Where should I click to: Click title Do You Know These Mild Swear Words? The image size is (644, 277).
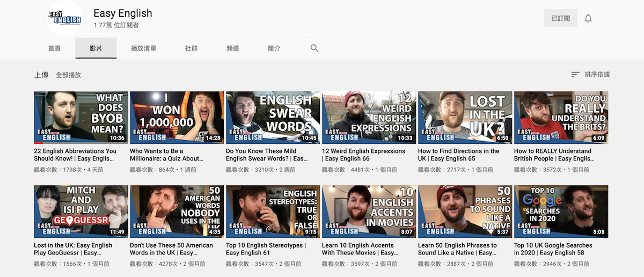(268, 155)
